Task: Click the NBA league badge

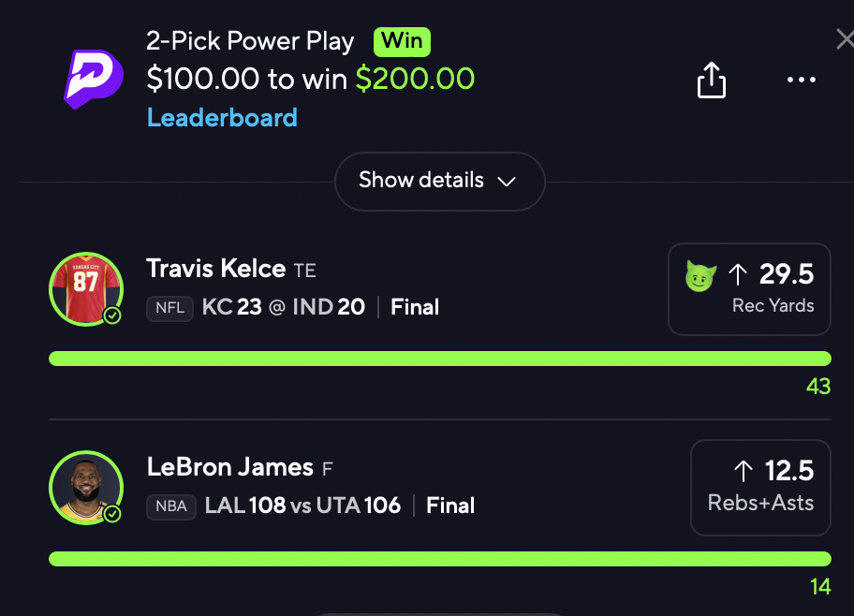Action: 171,506
